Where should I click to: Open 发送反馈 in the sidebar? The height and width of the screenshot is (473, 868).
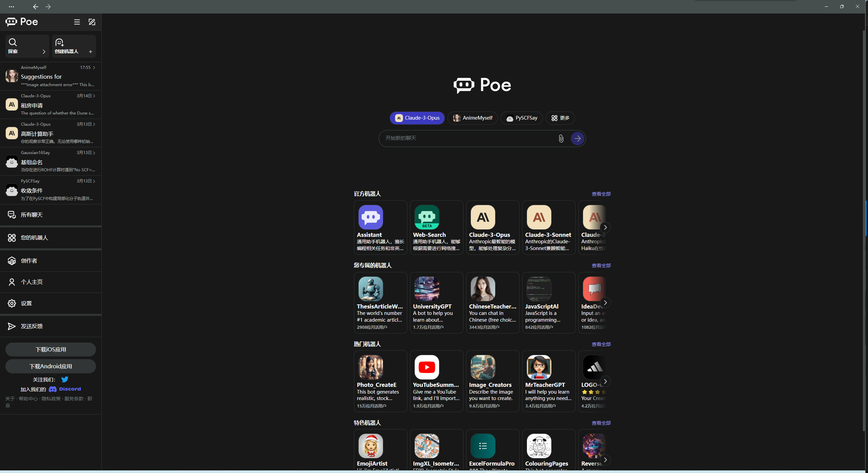click(51, 326)
